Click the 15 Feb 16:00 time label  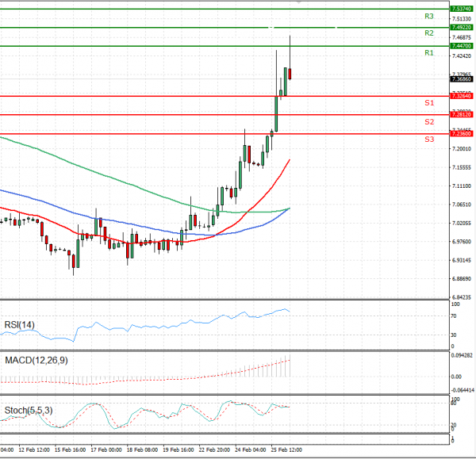coord(70,450)
